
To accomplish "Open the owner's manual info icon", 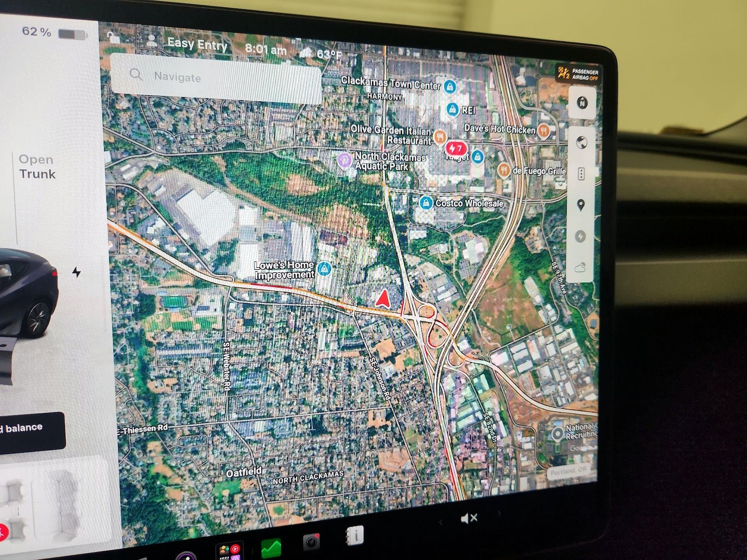I will 355,536.
